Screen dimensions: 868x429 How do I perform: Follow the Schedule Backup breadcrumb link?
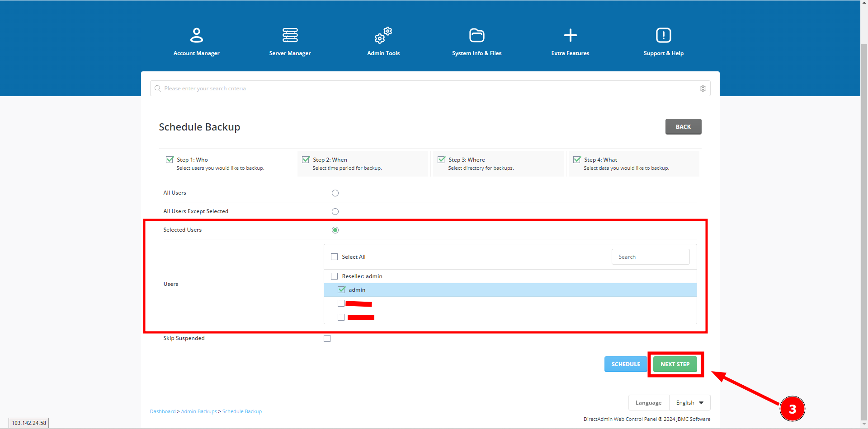(x=242, y=411)
